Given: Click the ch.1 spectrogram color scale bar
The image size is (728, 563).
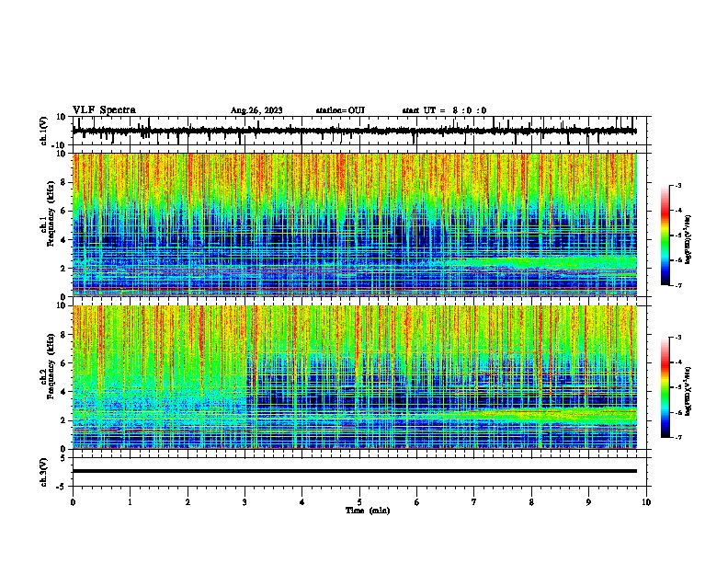Looking at the screenshot, I should [665, 236].
